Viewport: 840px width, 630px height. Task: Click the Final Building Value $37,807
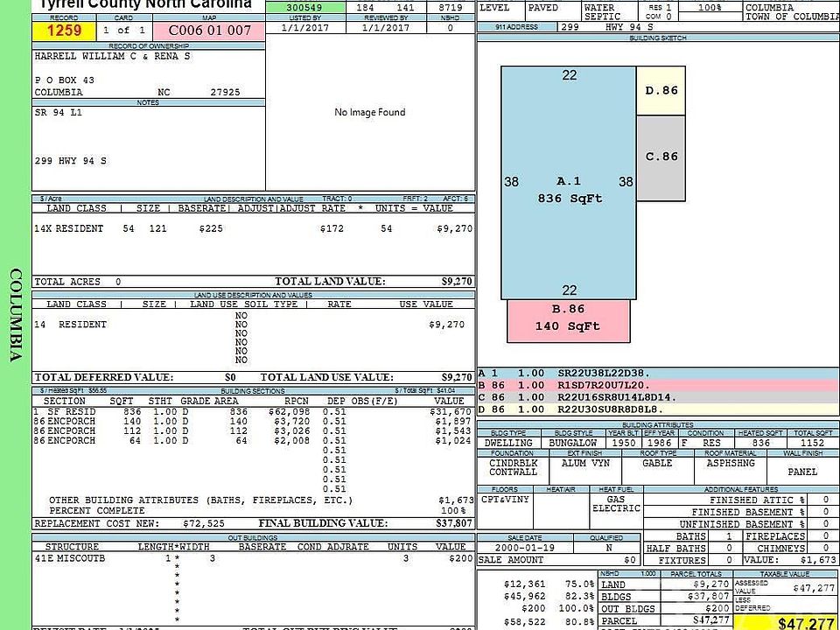coord(454,523)
